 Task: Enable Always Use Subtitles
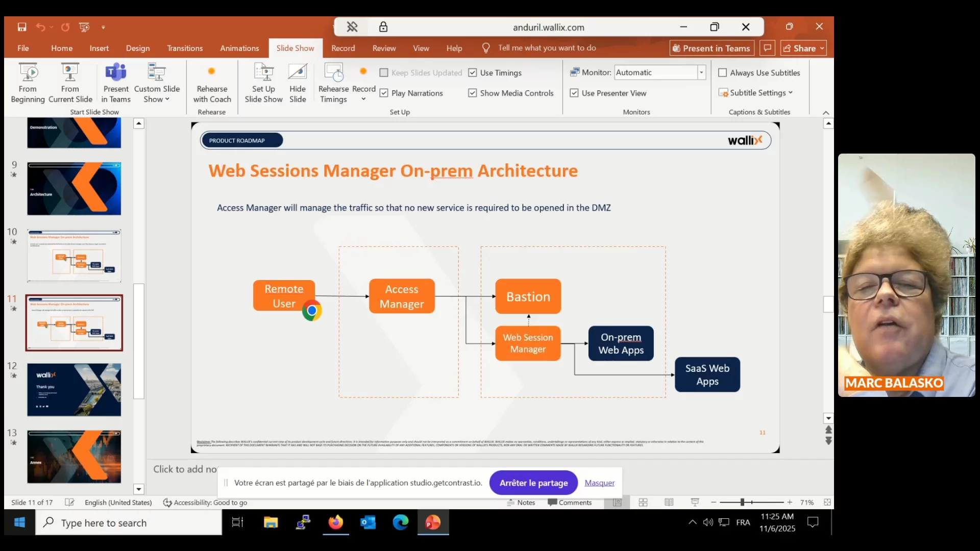click(x=723, y=73)
